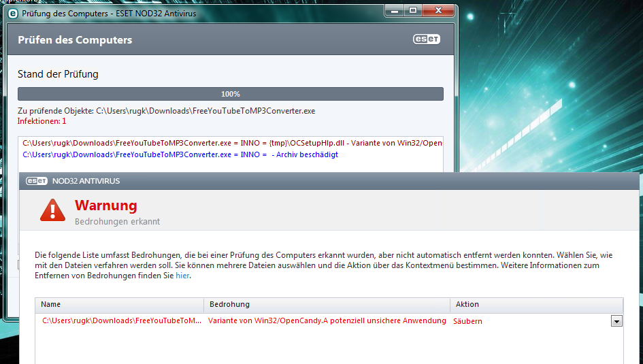This screenshot has width=643, height=364.
Task: Select the 'Archiv beschädigt' log entry
Action: 180,154
